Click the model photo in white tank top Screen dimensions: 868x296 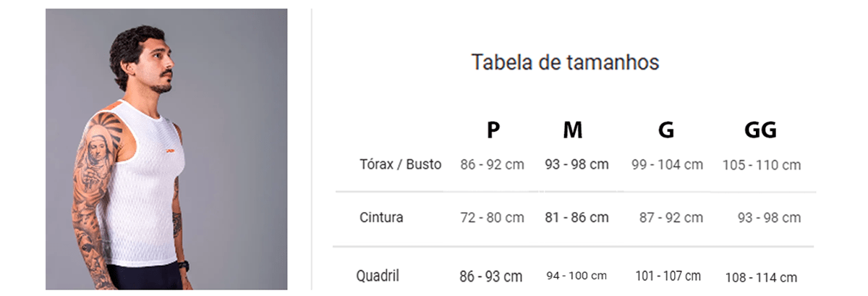(166, 149)
